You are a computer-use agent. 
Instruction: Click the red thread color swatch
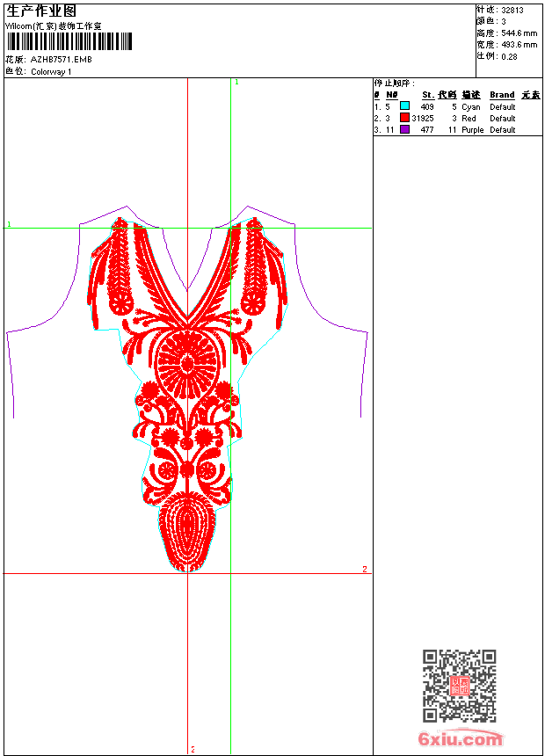coord(404,118)
